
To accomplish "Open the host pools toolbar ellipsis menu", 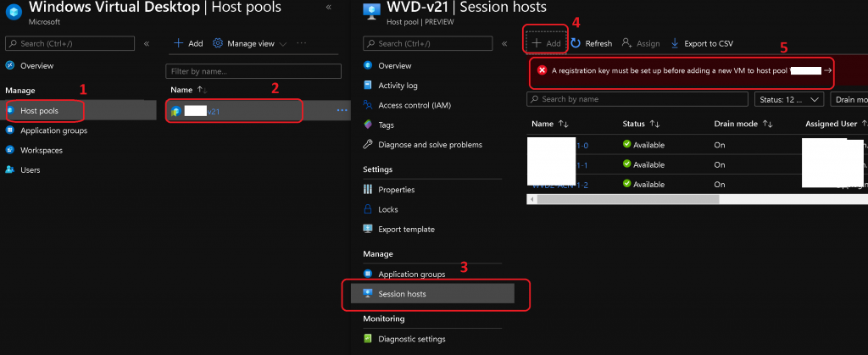I will pos(301,44).
